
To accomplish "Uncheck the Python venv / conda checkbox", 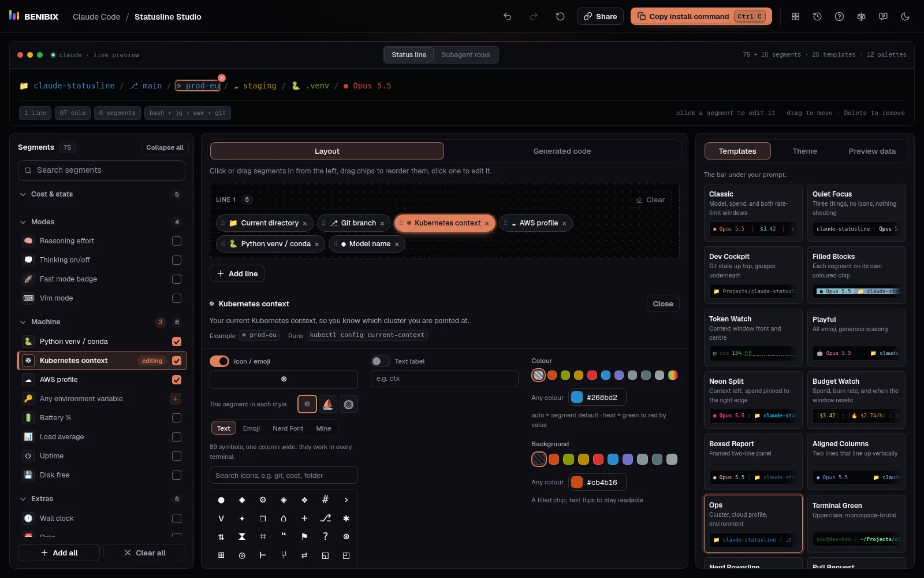I will point(177,342).
